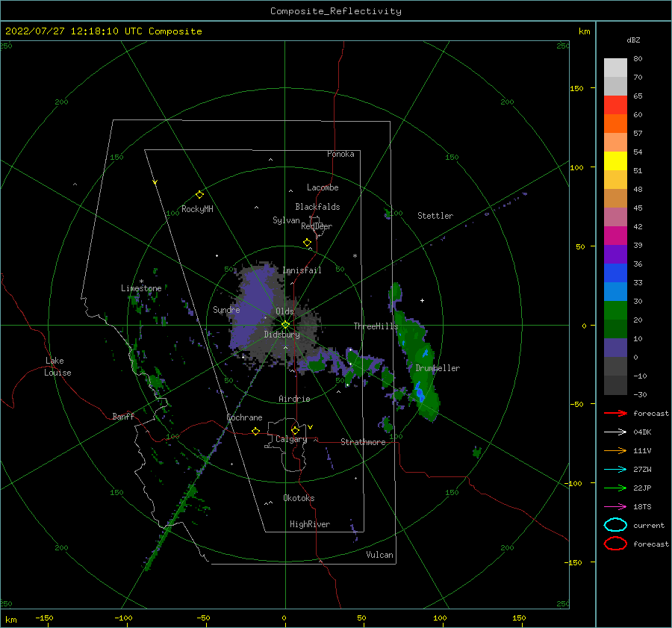
Task: Click the 80 dBZ scale value
Action: [638, 59]
